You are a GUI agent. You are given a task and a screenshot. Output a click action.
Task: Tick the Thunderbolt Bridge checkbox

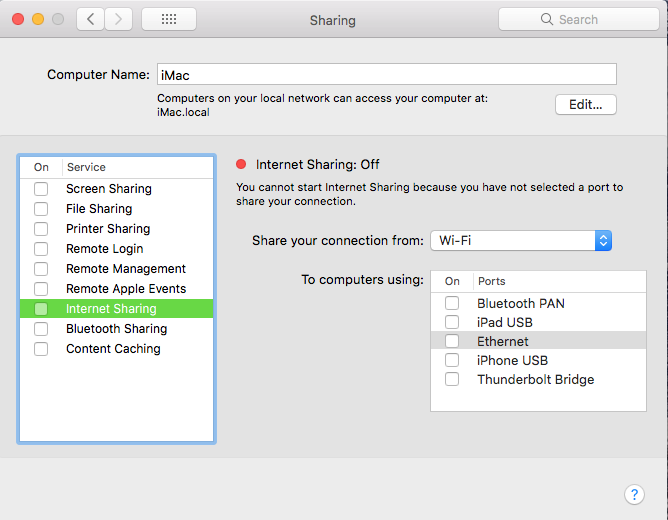[453, 379]
